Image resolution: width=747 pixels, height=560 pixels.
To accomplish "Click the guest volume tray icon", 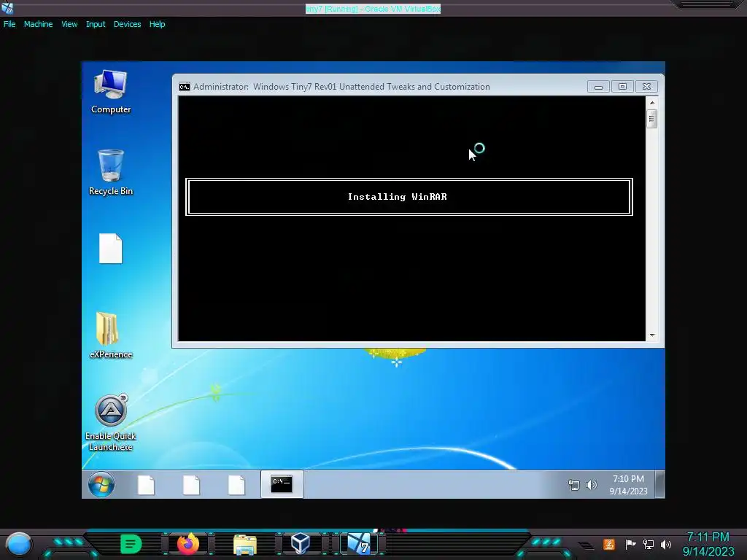I will (x=591, y=485).
